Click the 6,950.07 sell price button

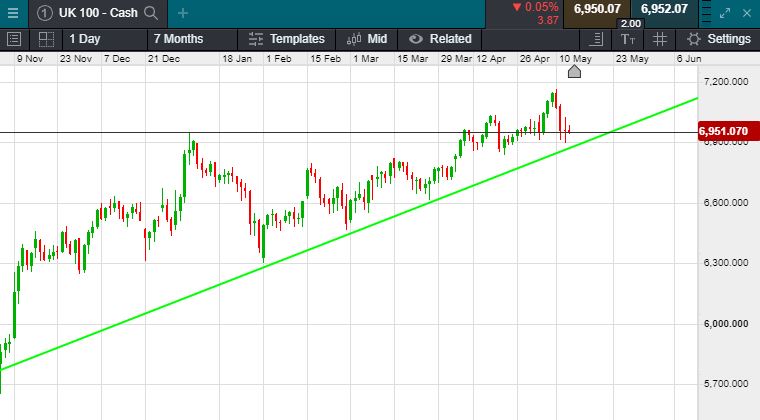pos(598,9)
